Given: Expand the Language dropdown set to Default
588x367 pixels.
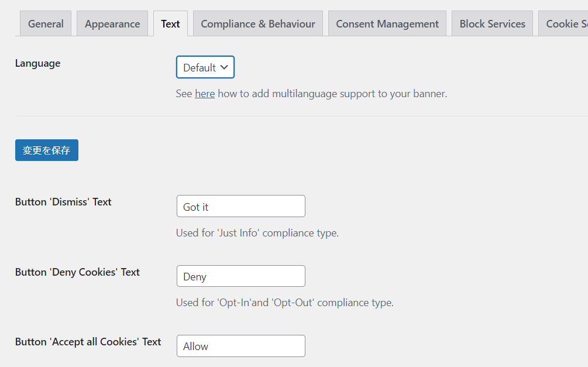Looking at the screenshot, I should (x=205, y=67).
